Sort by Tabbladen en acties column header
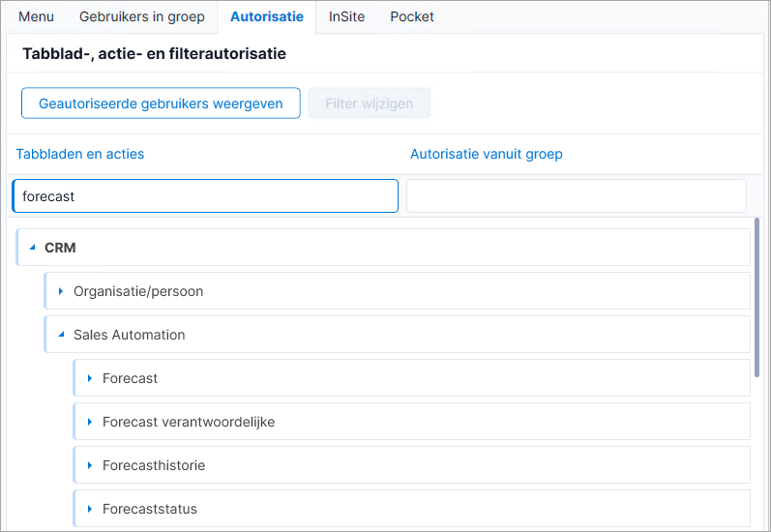Screen dimensions: 771x532 point(80,154)
